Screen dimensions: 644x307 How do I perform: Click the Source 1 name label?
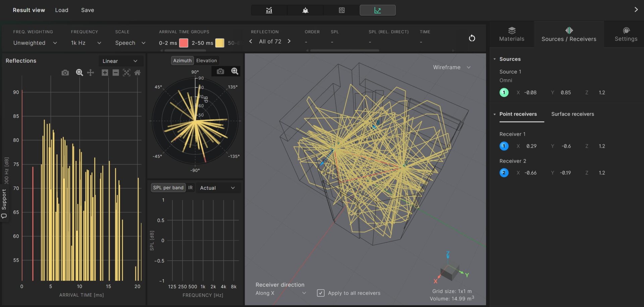pyautogui.click(x=510, y=72)
